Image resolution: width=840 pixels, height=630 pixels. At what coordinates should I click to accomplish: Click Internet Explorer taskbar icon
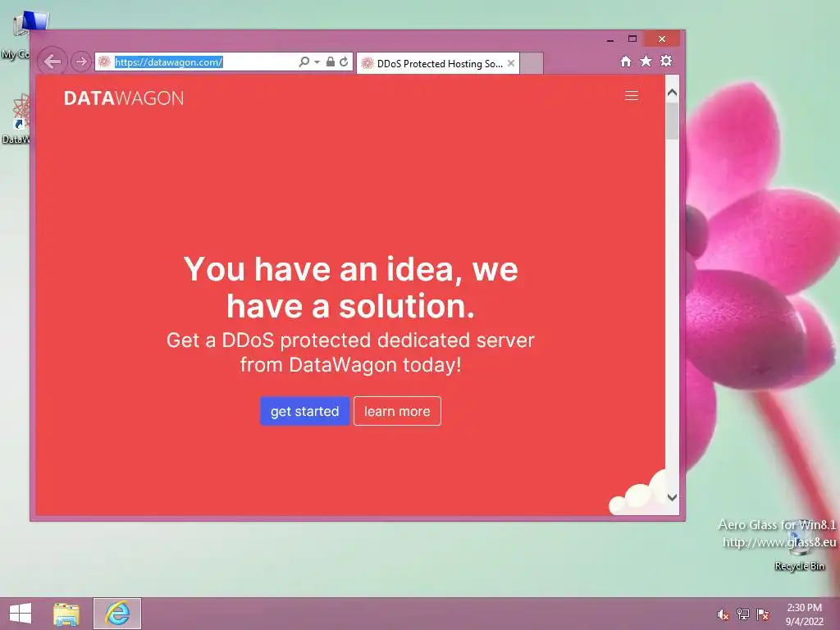117,614
